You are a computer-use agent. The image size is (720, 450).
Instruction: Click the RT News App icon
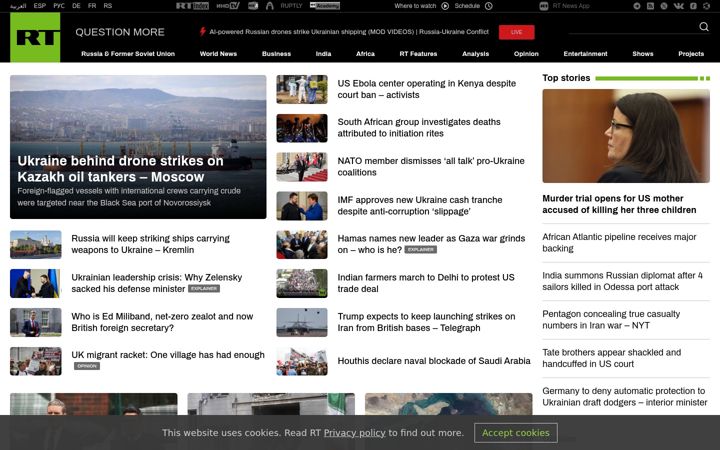(544, 6)
